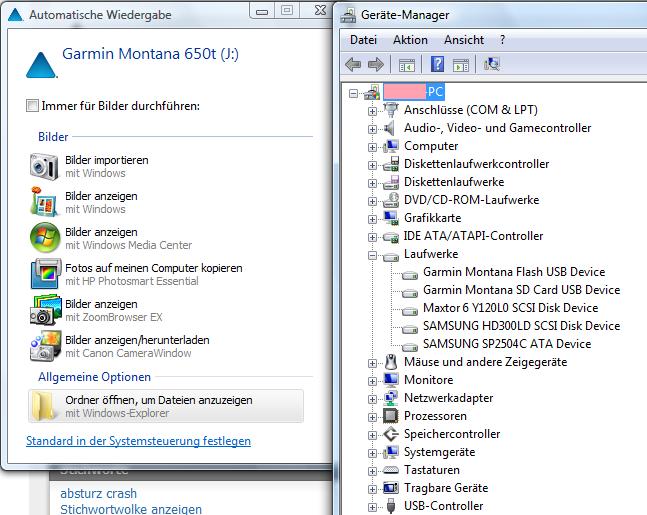Click the Tastaturen keyboard icon
Image resolution: width=647 pixels, height=515 pixels.
click(390, 470)
